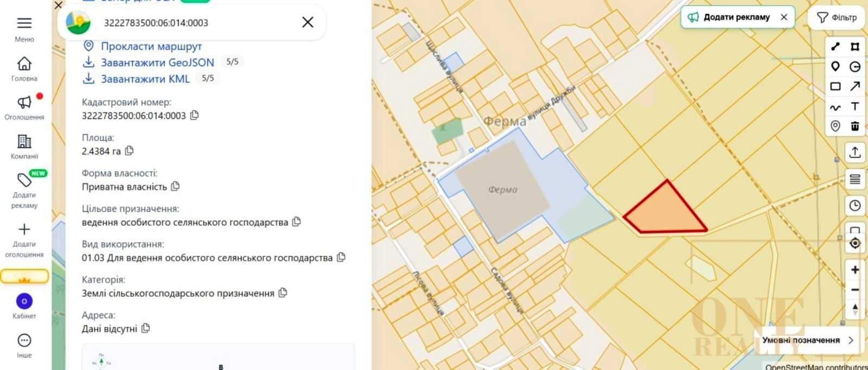Screen dimensions: 868x370
Task: Select the line drawing tool
Action: tap(835, 47)
